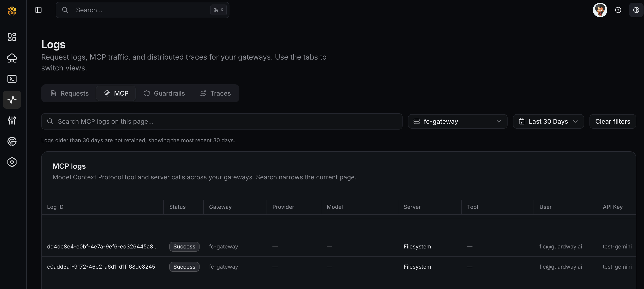Click the Provider column header

(283, 207)
